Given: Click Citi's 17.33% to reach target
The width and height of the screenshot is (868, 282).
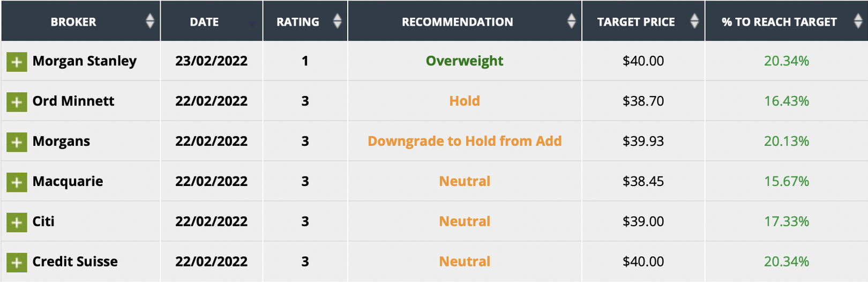Looking at the screenshot, I should coord(786,221).
